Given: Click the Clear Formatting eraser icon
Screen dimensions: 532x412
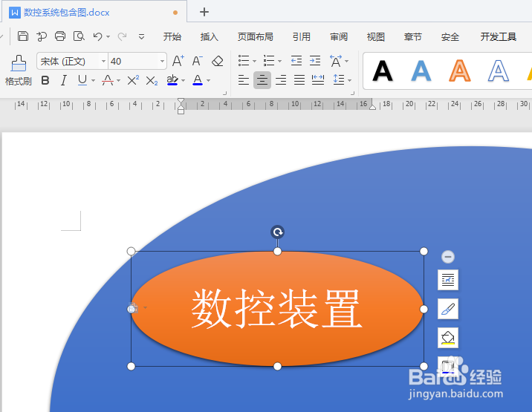Looking at the screenshot, I should click(x=218, y=61).
